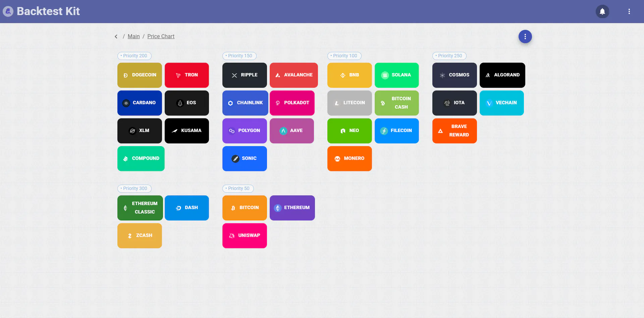644x318 pixels.
Task: Open the BNB card
Action: click(x=350, y=75)
